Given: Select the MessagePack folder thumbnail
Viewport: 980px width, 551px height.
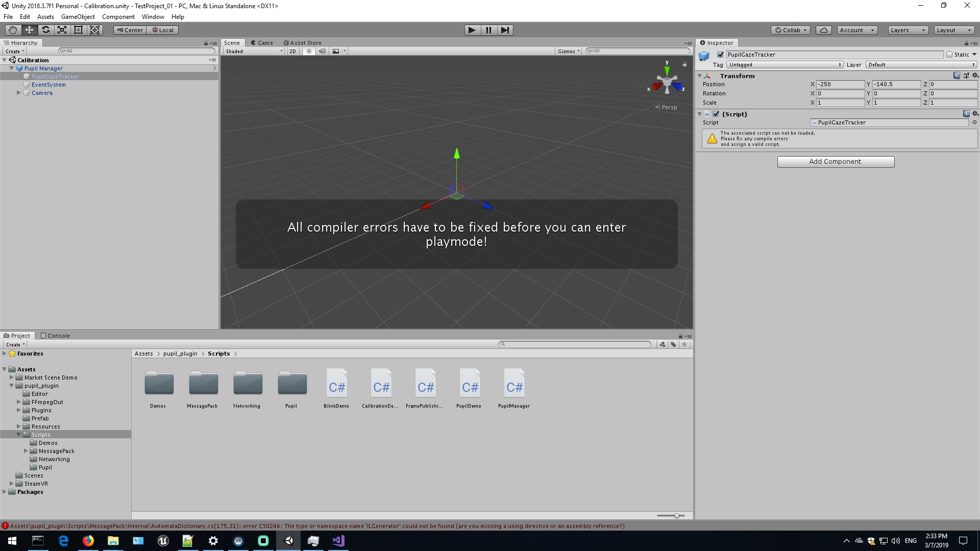Looking at the screenshot, I should (203, 389).
